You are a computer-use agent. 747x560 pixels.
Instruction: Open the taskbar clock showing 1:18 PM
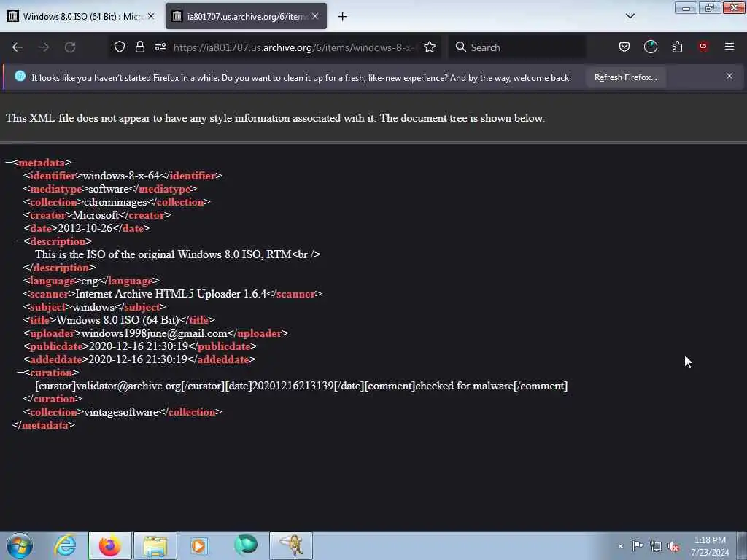pyautogui.click(x=710, y=546)
